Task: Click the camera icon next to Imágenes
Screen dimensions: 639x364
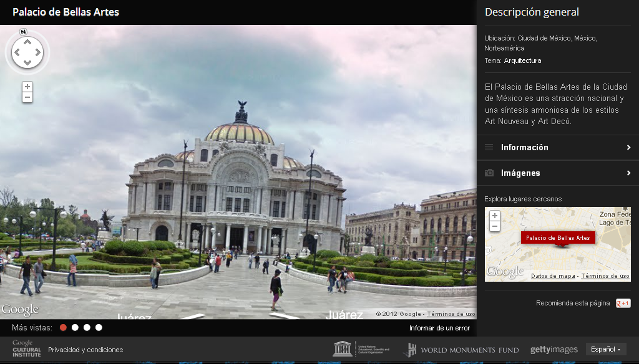Action: click(x=490, y=173)
